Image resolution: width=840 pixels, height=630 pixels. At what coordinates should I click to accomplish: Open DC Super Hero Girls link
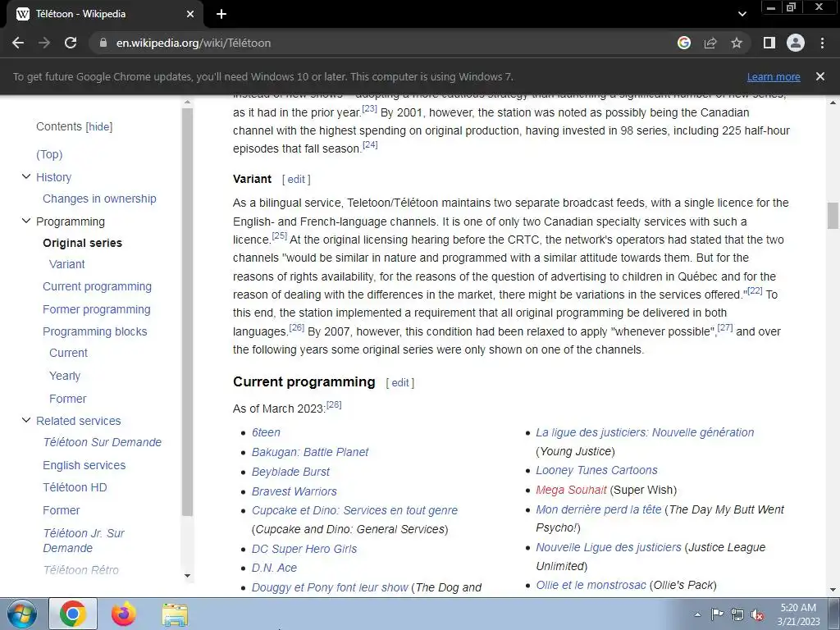(x=304, y=549)
